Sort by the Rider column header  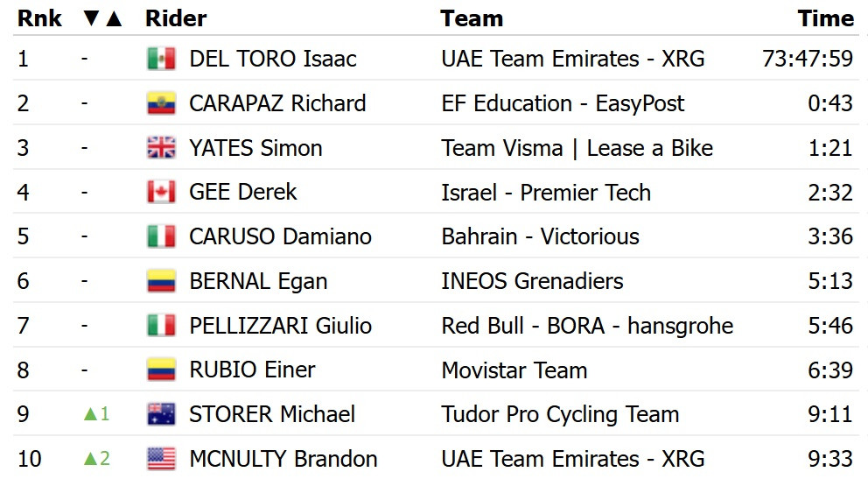pos(176,18)
